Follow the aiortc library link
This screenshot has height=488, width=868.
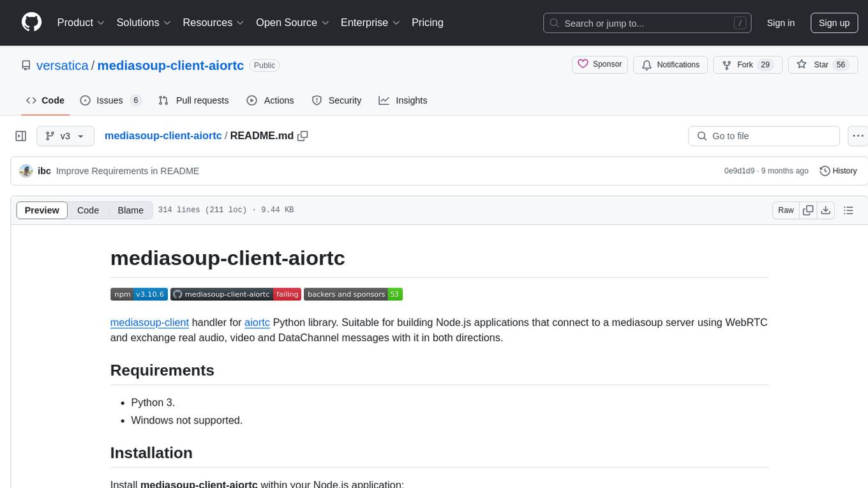pos(257,322)
